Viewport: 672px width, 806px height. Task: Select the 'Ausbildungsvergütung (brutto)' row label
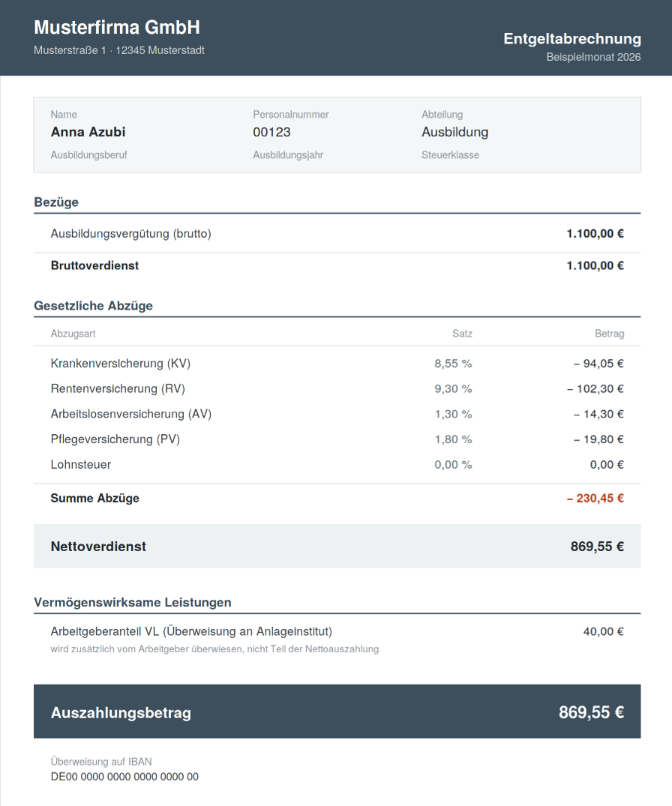[131, 234]
